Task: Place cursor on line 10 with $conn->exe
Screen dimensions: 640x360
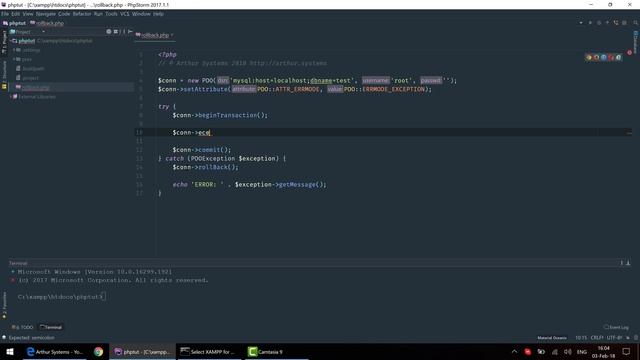Action: [191, 133]
